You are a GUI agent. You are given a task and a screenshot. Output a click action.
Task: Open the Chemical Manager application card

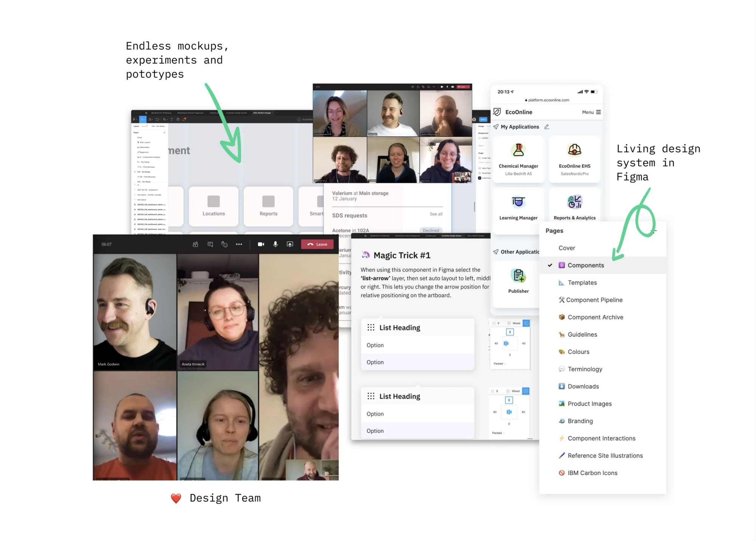518,160
